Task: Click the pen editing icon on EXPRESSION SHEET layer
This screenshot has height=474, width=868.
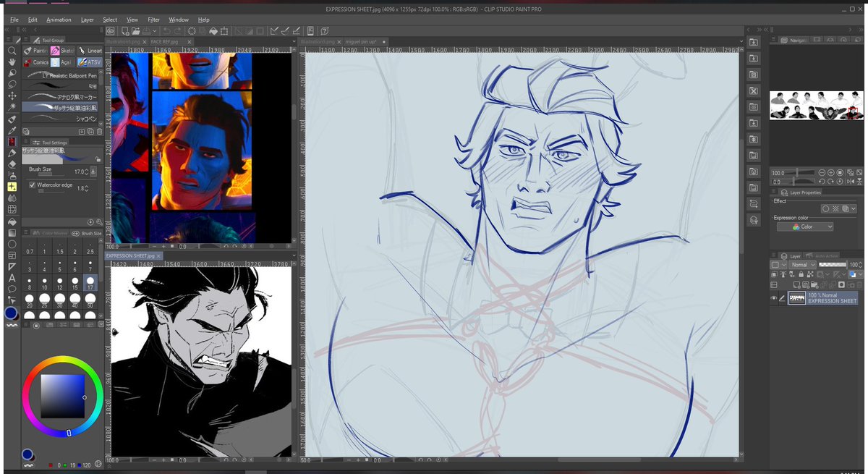Action: [782, 298]
